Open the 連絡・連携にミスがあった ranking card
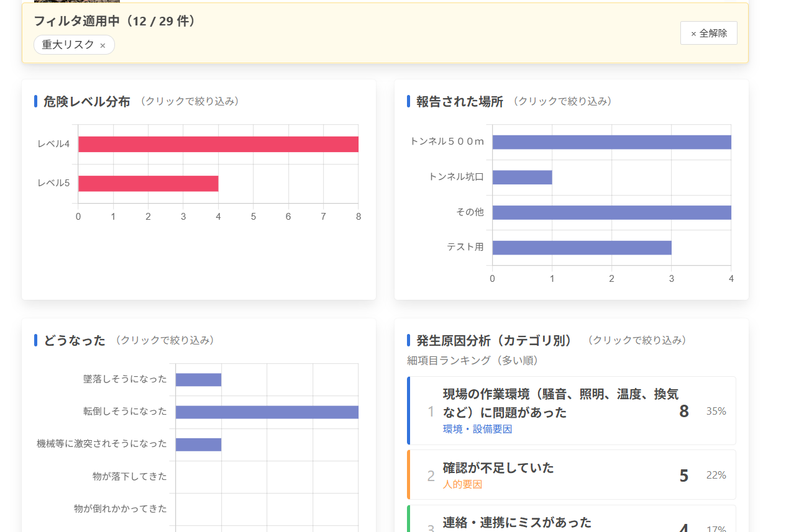Image resolution: width=804 pixels, height=532 pixels. point(572,518)
